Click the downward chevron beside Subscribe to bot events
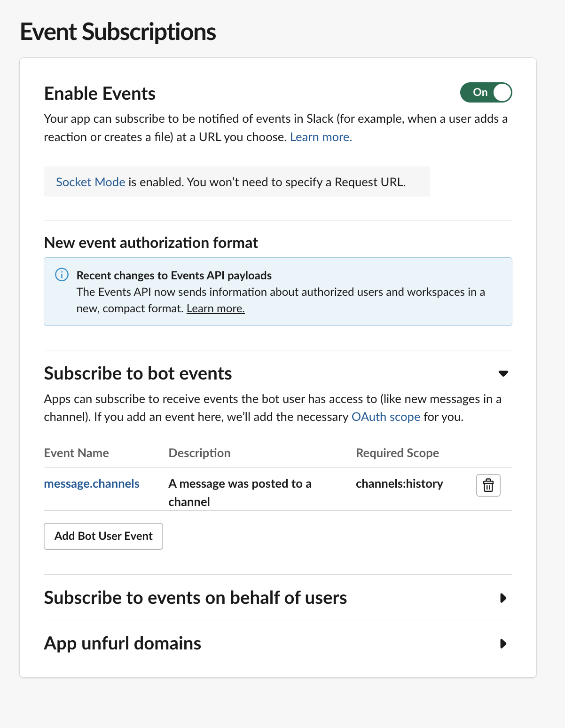The width and height of the screenshot is (565, 728). pos(503,373)
